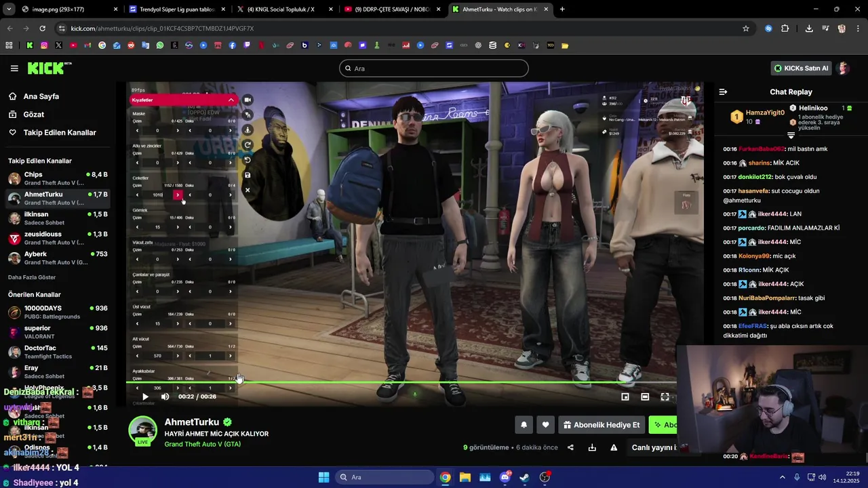Open browser apps grid icon

point(9,45)
